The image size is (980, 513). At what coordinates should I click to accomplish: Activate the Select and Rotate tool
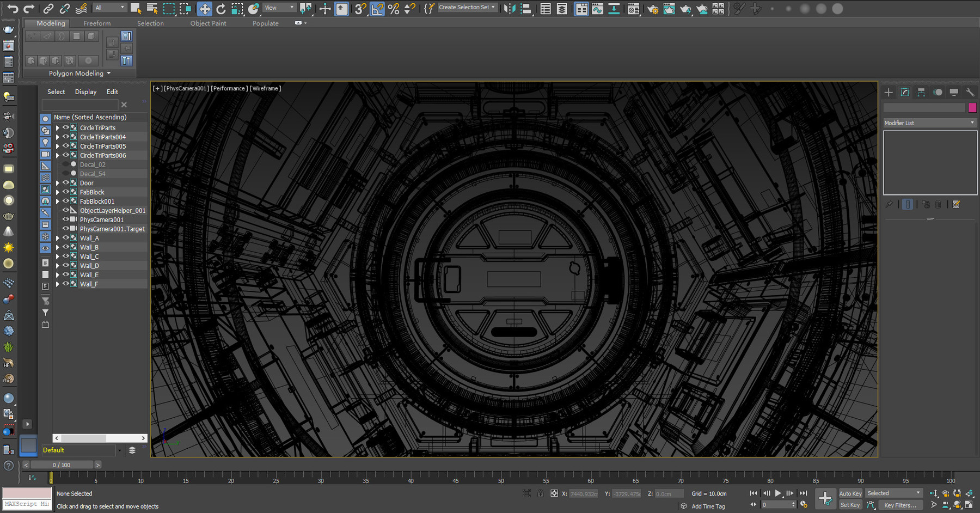pyautogui.click(x=221, y=8)
